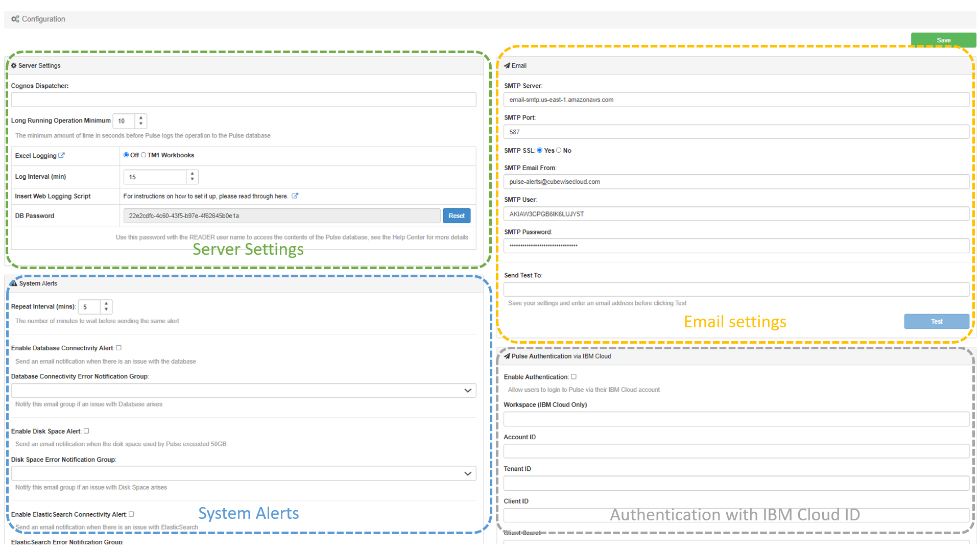
Task: Open the Excel Logging external link icon
Action: 62,156
